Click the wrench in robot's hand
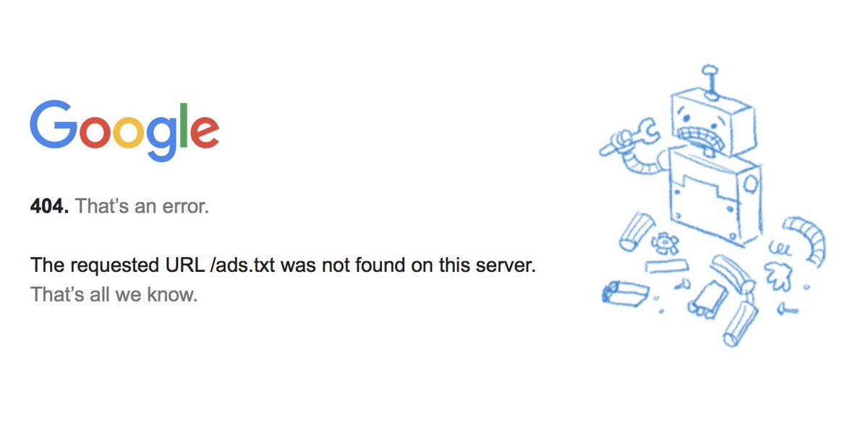 [628, 137]
